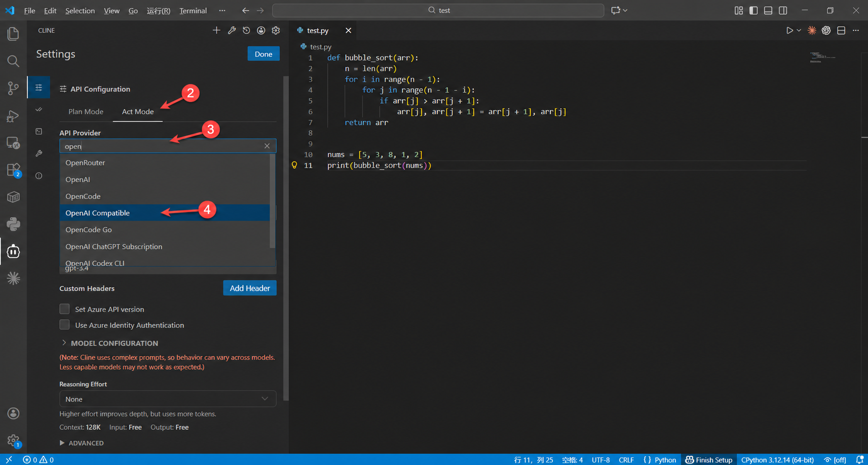This screenshot has height=465, width=868.
Task: Open the Explorer view in activity bar
Action: click(13, 34)
